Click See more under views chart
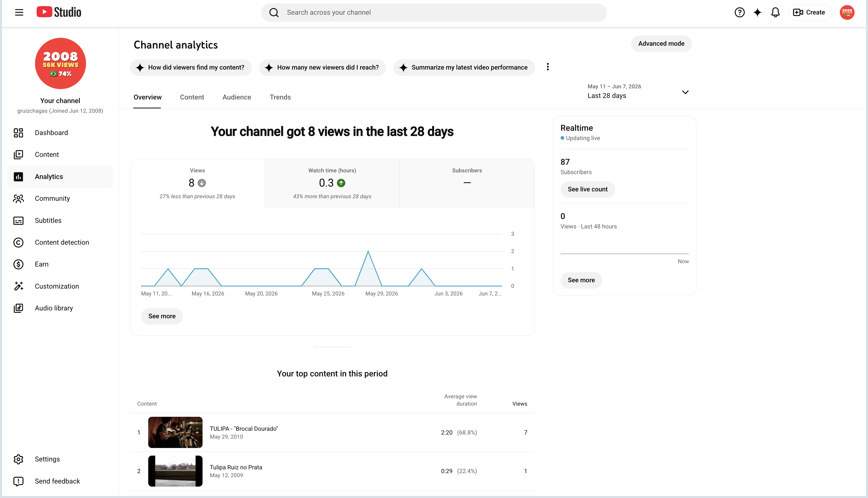Viewport: 868px width, 498px height. (162, 316)
